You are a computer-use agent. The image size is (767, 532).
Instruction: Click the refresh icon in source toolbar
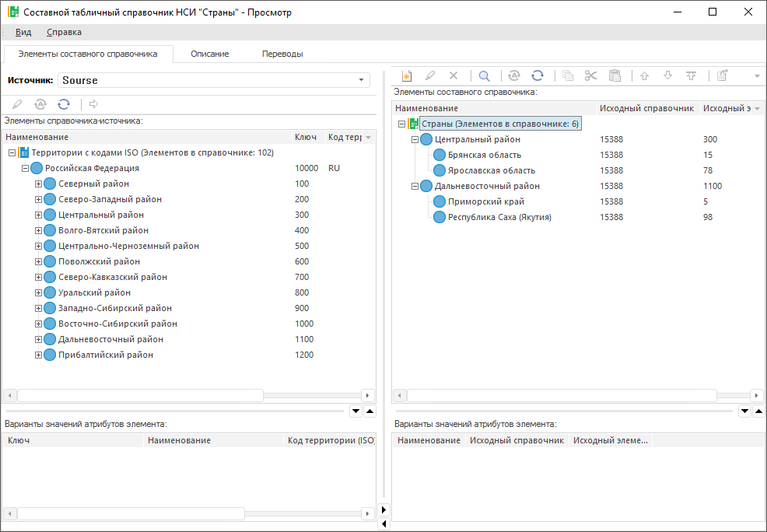(x=64, y=104)
